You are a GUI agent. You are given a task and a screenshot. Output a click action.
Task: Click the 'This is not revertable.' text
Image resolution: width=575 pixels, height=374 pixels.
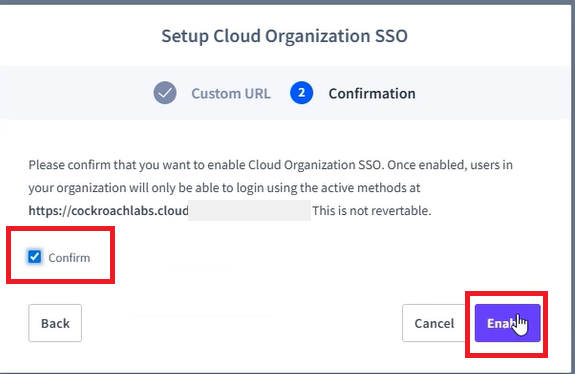(x=372, y=211)
